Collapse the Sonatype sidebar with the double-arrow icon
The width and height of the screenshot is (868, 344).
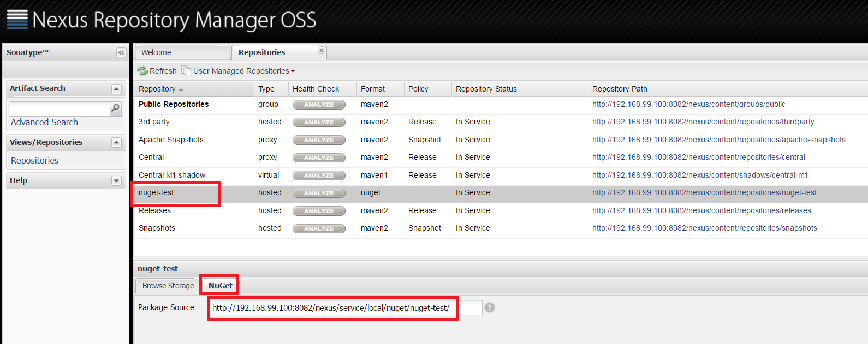coord(121,52)
